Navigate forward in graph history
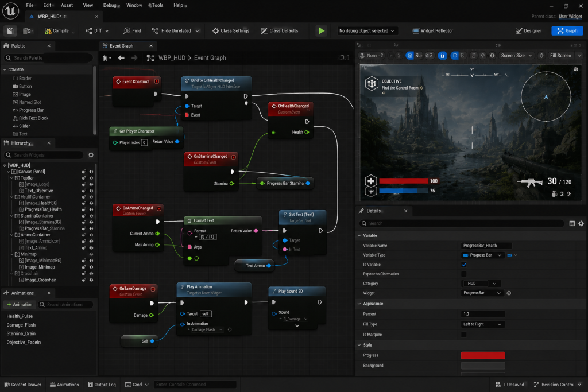 point(134,58)
